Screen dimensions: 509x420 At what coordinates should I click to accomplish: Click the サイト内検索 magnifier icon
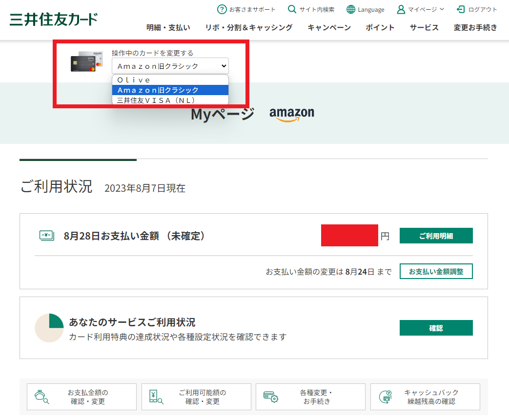point(291,9)
